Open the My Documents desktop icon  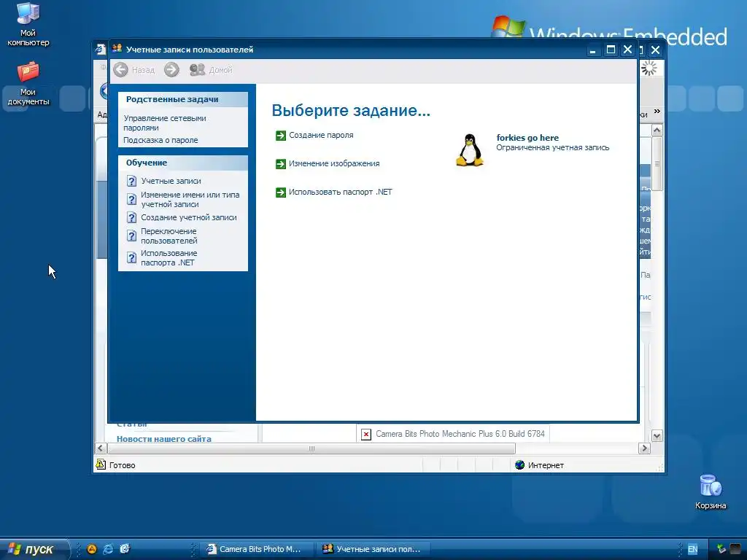[x=28, y=83]
